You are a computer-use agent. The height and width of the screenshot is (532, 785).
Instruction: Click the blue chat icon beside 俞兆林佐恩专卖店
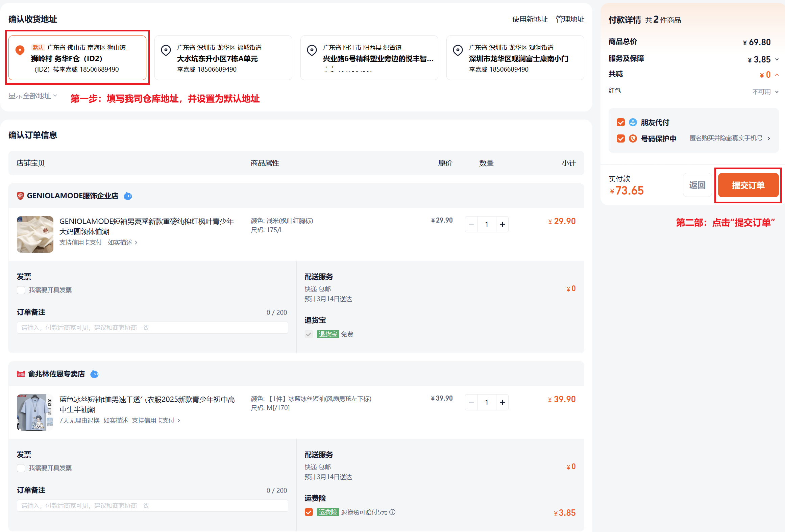point(95,374)
